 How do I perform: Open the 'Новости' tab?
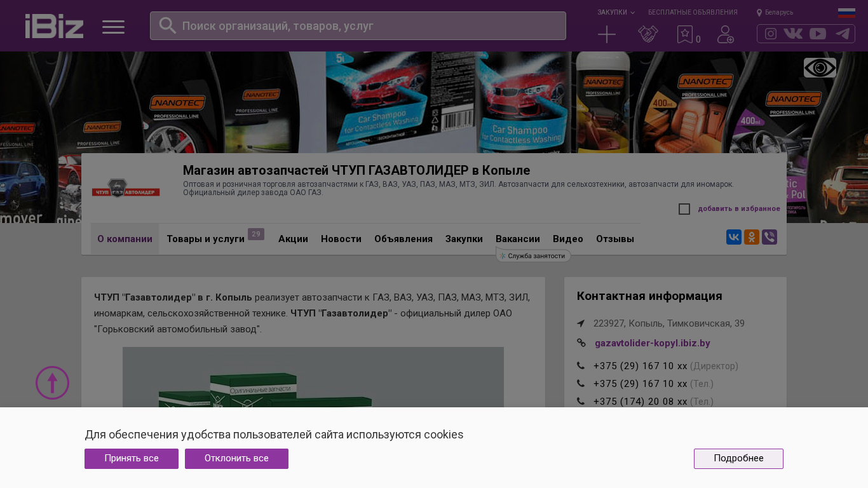tap(341, 239)
